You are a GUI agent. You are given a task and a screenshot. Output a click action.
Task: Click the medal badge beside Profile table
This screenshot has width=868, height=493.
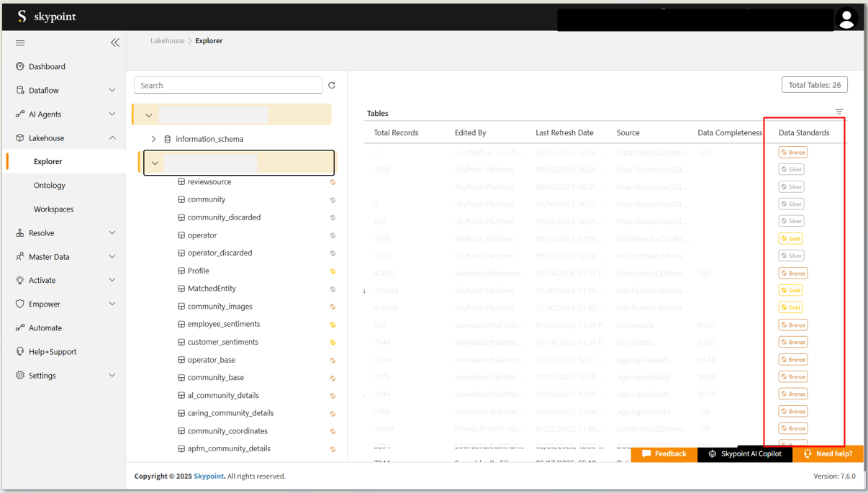pyautogui.click(x=333, y=271)
